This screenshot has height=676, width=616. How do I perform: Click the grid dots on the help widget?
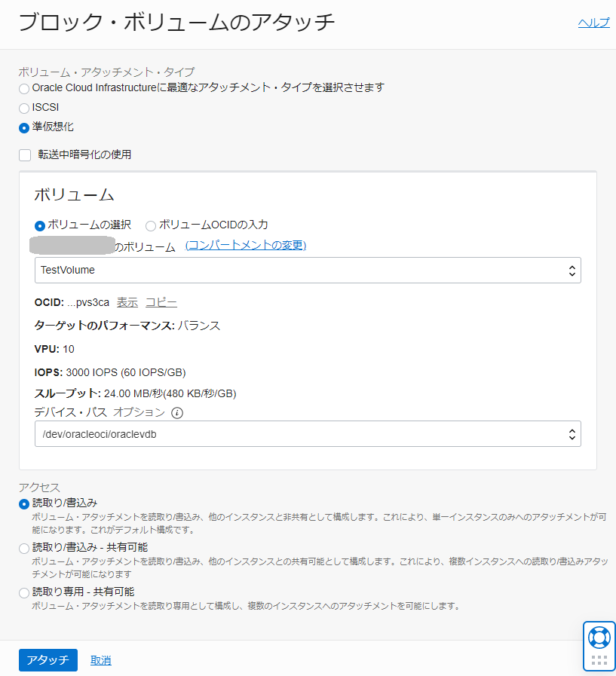[599, 659]
